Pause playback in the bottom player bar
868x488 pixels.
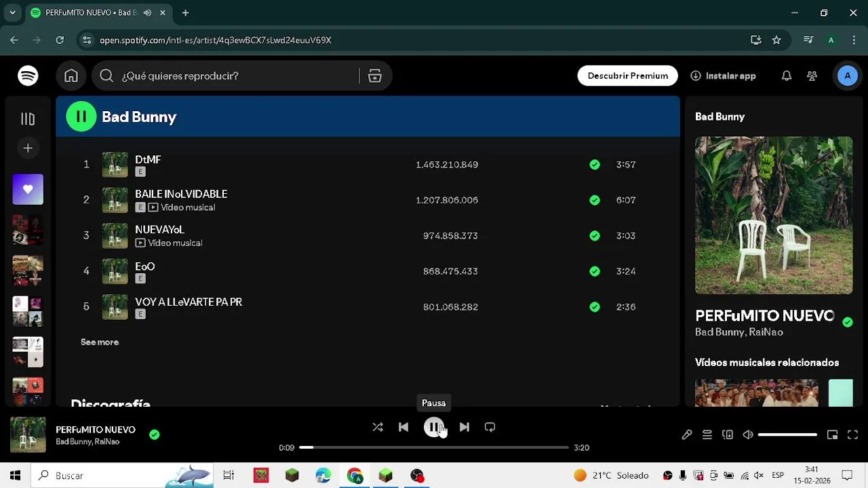pyautogui.click(x=434, y=427)
